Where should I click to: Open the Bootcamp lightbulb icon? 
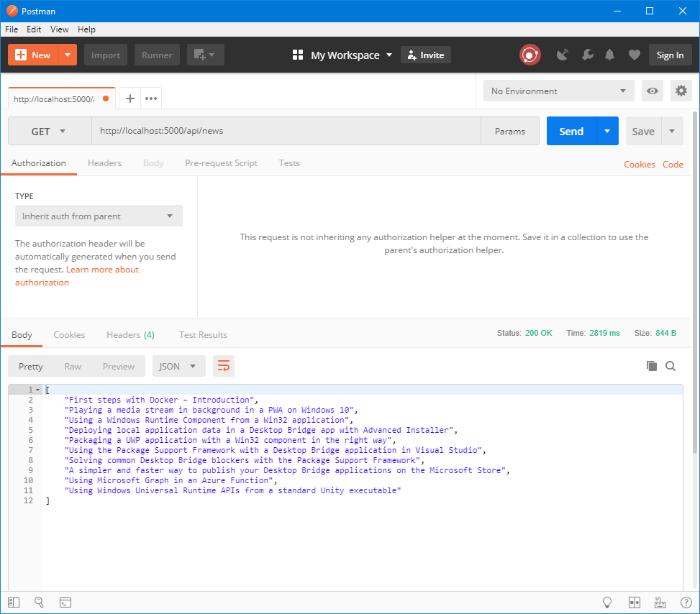(x=607, y=602)
